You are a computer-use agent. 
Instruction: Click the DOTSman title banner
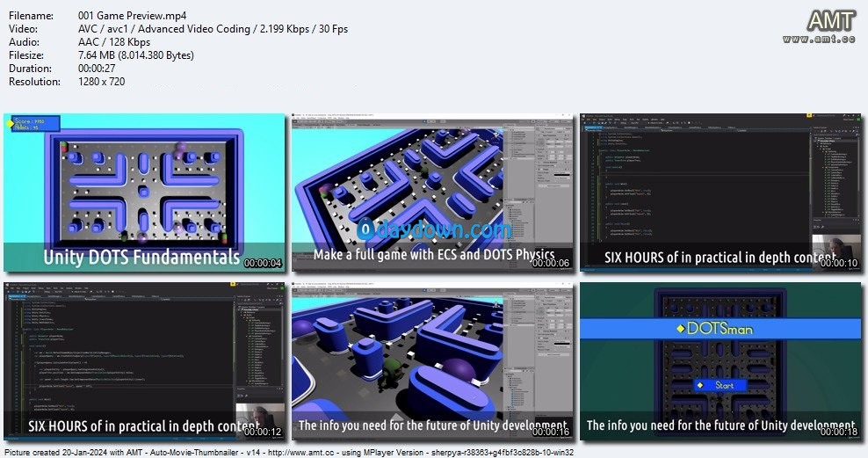(720, 329)
